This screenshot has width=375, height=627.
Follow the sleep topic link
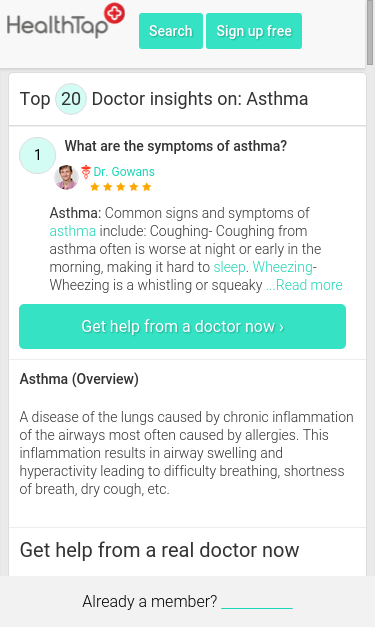pyautogui.click(x=229, y=267)
